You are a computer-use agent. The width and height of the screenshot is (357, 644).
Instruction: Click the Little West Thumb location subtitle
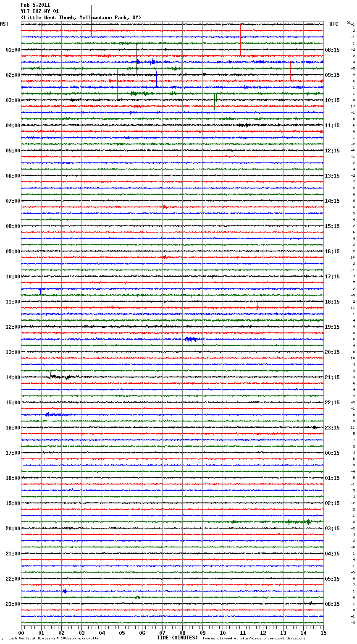[81, 18]
